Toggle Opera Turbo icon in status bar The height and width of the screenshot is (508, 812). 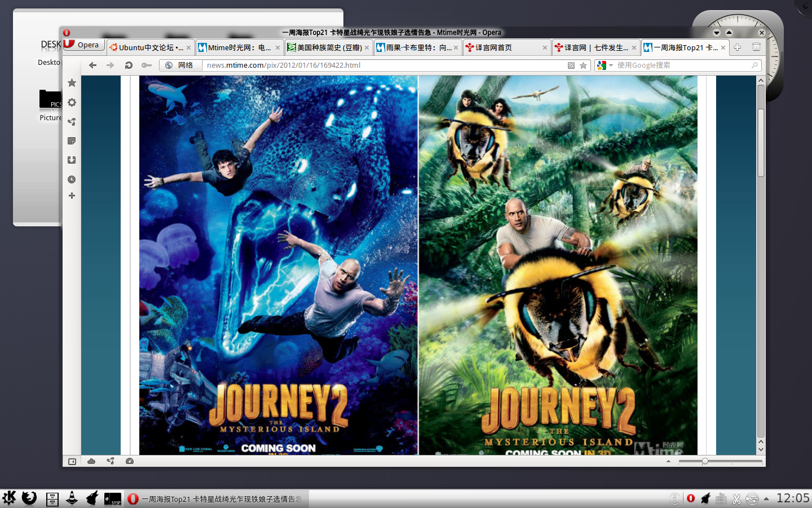(x=130, y=461)
